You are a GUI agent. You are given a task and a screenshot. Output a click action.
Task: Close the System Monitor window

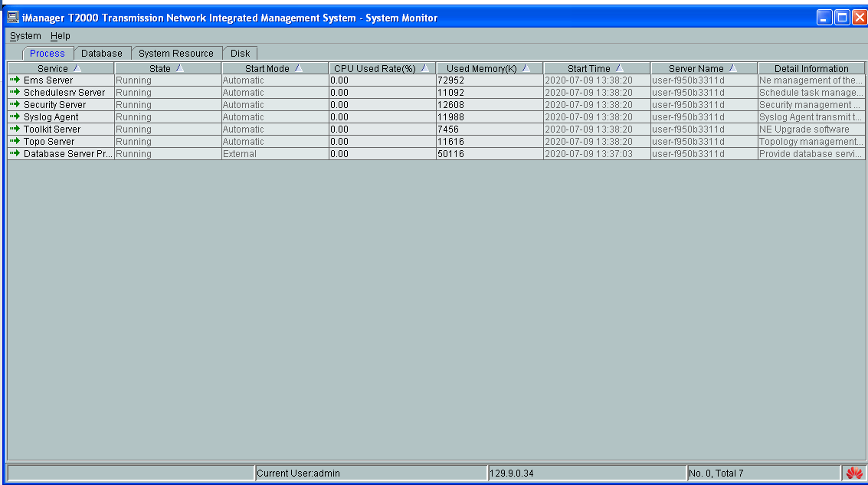click(860, 17)
